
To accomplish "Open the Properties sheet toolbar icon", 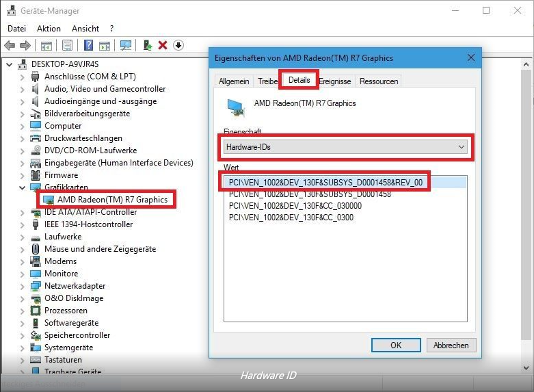I will coord(68,45).
